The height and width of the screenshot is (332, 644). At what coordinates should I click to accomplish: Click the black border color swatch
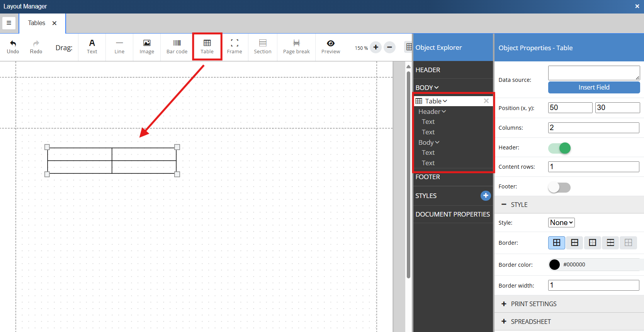tap(554, 265)
